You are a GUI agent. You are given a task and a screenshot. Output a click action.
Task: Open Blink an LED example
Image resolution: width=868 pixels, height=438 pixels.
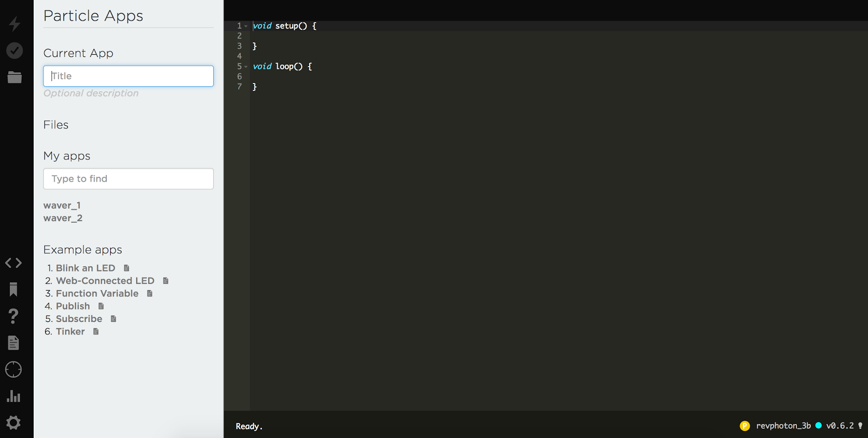pyautogui.click(x=86, y=268)
